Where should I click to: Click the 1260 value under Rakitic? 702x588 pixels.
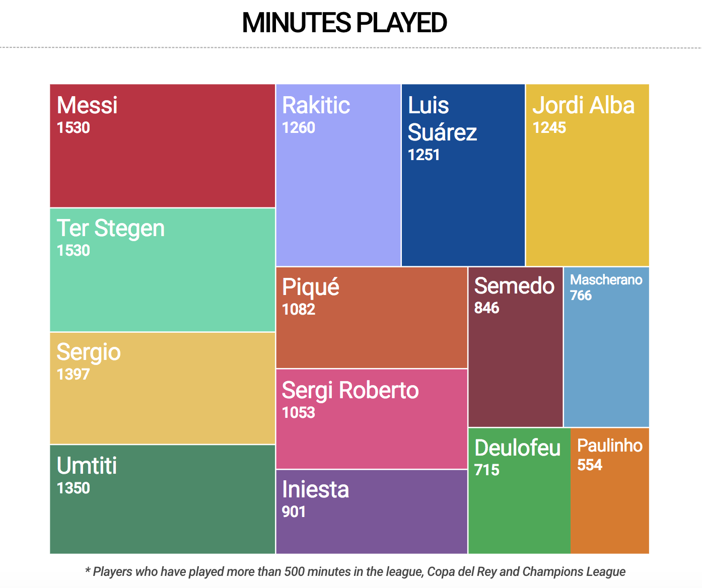point(299,128)
